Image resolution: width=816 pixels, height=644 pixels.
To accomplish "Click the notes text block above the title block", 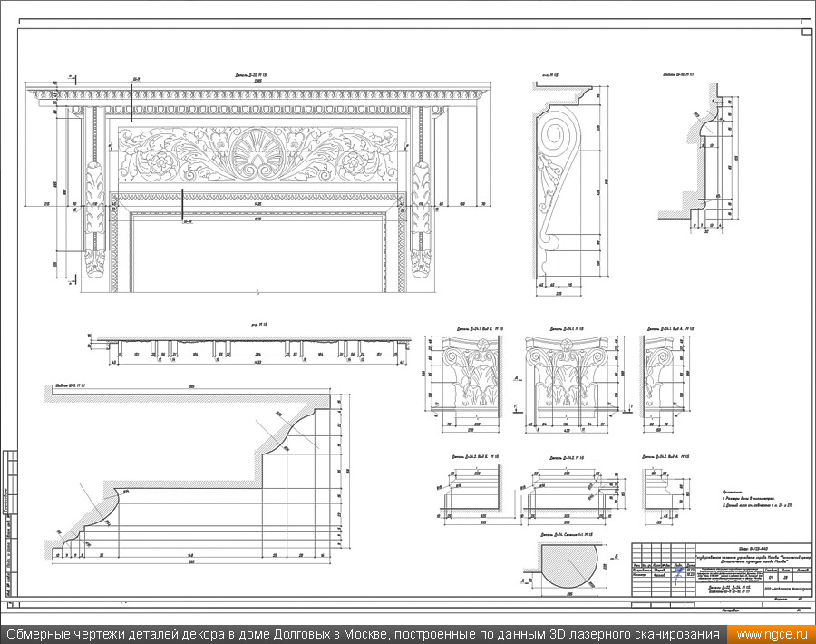I will click(757, 498).
